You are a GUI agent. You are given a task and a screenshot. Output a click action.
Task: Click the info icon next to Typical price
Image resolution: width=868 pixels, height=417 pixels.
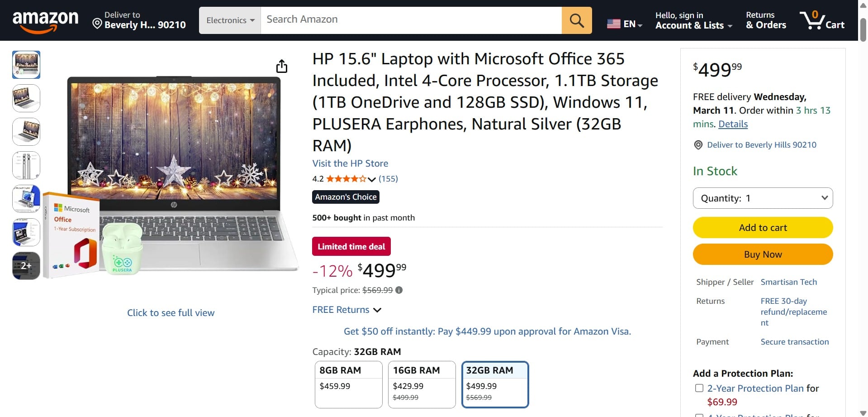[x=399, y=290]
